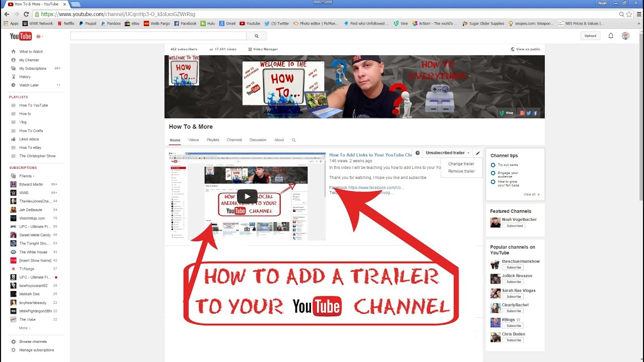
Task: Click the browser back arrow
Action: click(6, 14)
